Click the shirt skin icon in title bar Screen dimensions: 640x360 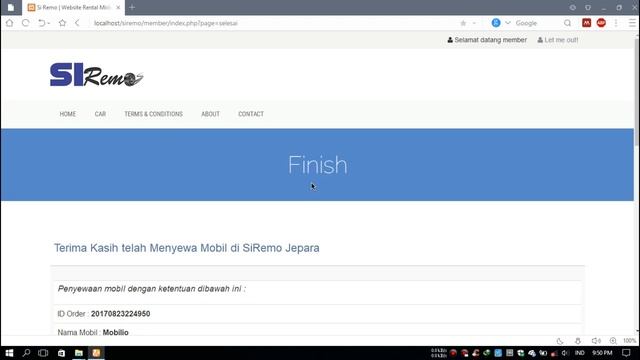coord(588,8)
